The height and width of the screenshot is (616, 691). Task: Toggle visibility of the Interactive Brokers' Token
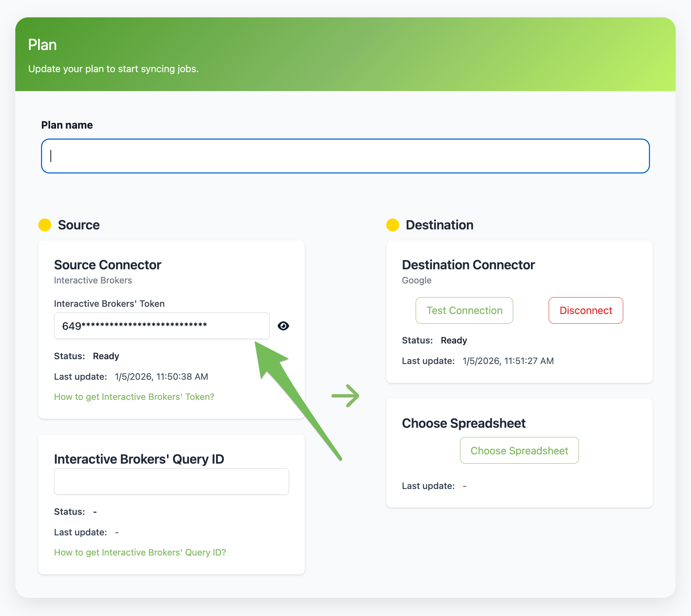[283, 326]
